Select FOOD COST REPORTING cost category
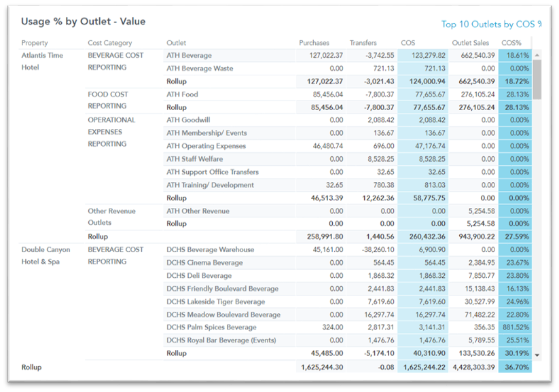The height and width of the screenshot is (392, 559). pos(108,101)
